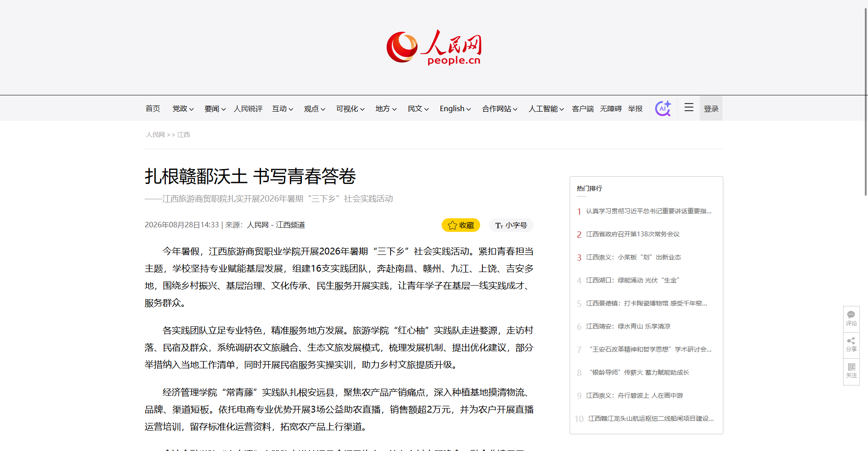Image resolution: width=868 pixels, height=451 pixels.
Task: Click the 分享 share icon
Action: tap(851, 345)
